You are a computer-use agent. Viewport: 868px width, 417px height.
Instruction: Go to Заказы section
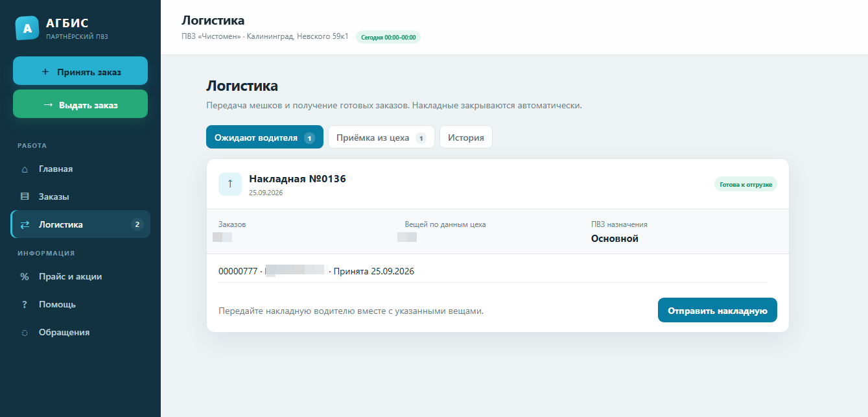pos(80,197)
